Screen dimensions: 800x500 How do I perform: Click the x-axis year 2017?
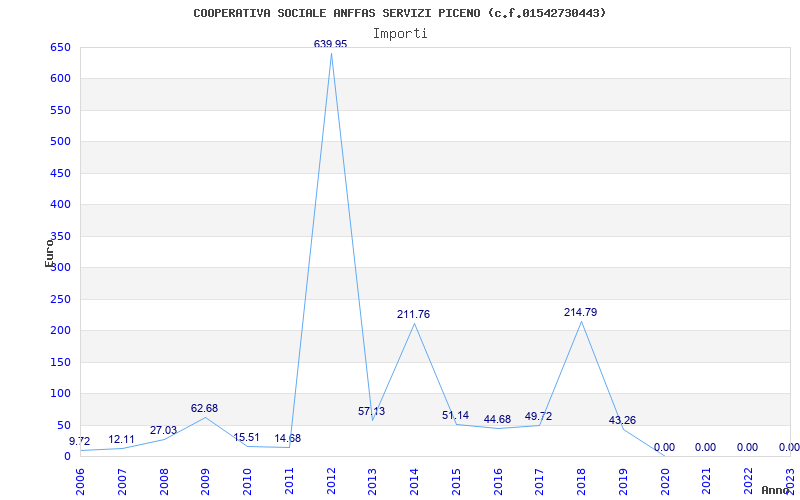[540, 481]
